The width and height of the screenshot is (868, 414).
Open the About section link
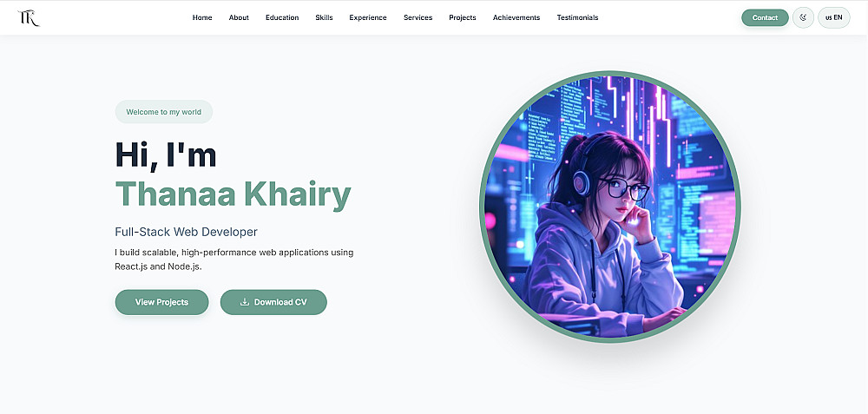click(x=239, y=17)
